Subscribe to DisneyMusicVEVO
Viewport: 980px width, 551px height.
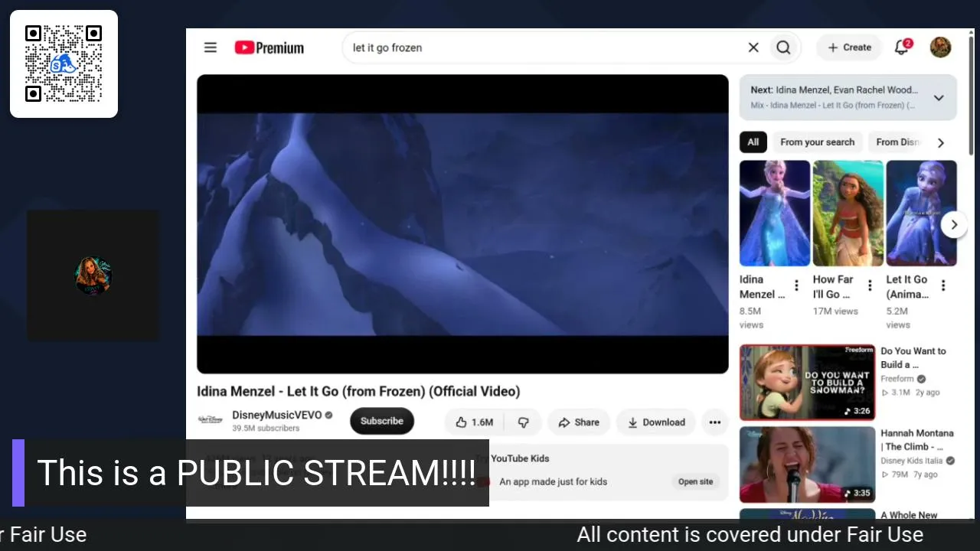382,421
